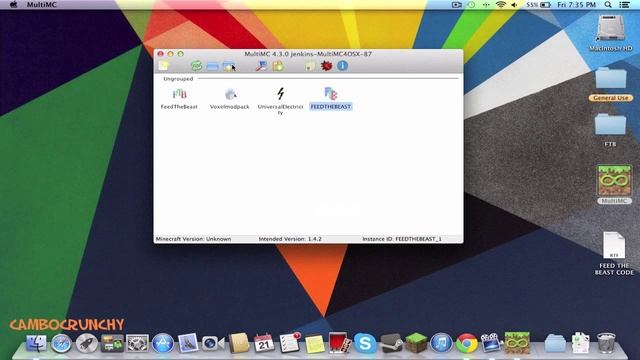The width and height of the screenshot is (640, 360).
Task: Open Macintosh HD on the desktop
Action: 611,33
